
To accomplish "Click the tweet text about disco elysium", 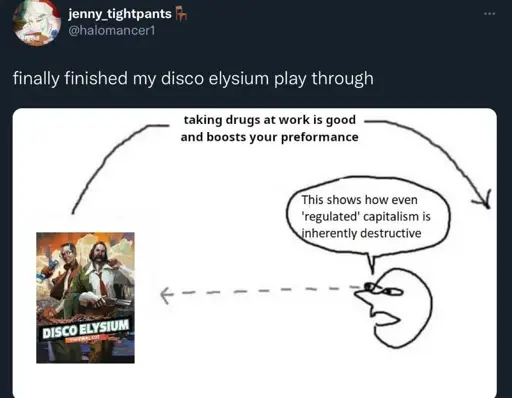I will pyautogui.click(x=193, y=78).
